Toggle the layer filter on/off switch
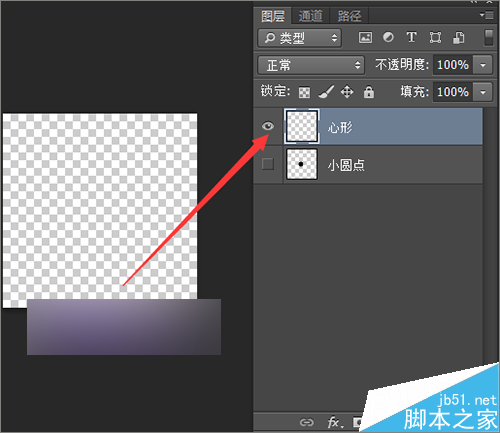Screen dimensions: 500x433 [x=489, y=37]
